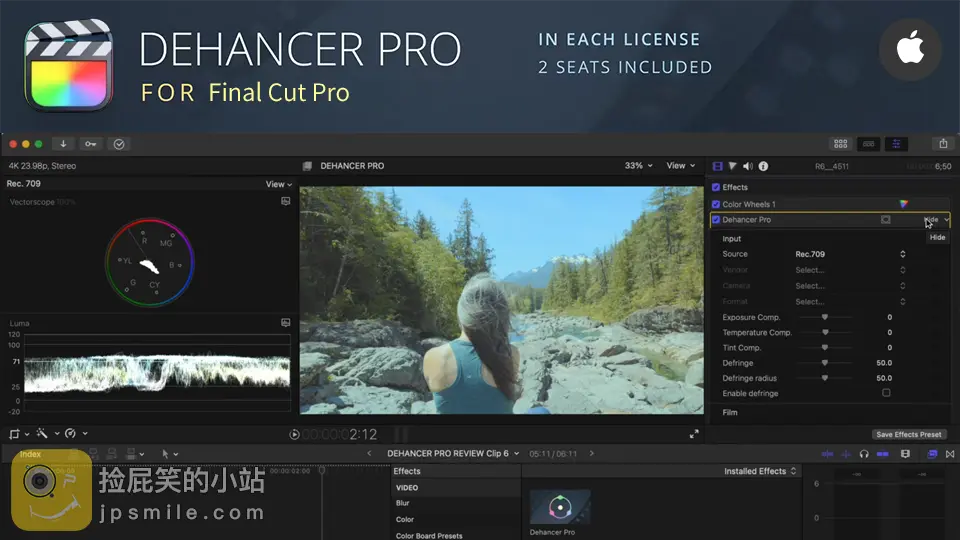This screenshot has width=960, height=540.
Task: Open the viewer 33% zoom dropdown
Action: 639,166
